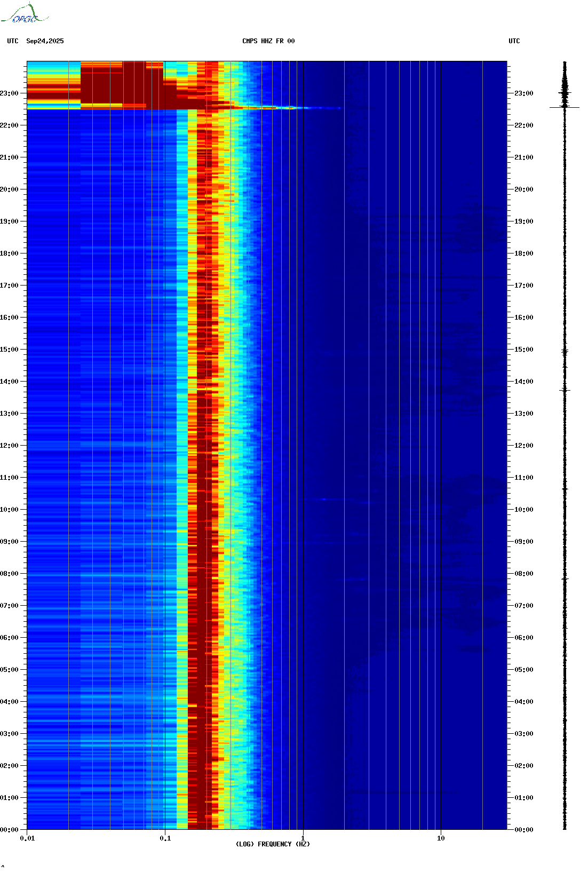
Task: Click the UTC label beside the date
Action: [13, 41]
